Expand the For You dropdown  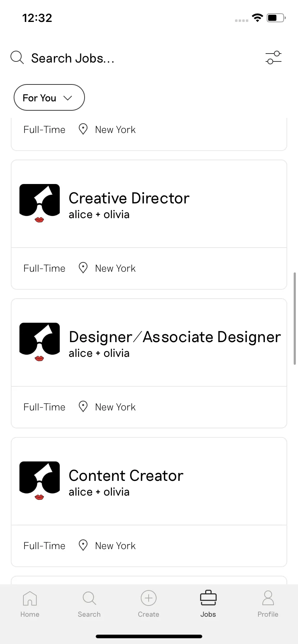(49, 97)
